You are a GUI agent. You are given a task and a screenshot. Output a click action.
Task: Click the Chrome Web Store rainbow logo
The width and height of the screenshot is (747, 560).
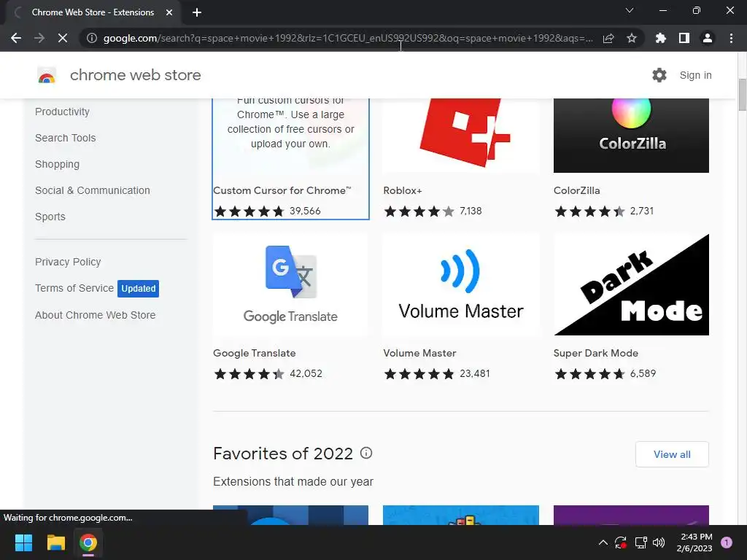(47, 75)
